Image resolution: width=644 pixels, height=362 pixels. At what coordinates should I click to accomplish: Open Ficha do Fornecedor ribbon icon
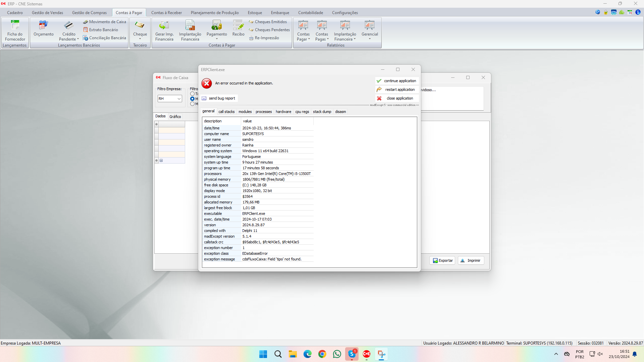click(x=15, y=25)
